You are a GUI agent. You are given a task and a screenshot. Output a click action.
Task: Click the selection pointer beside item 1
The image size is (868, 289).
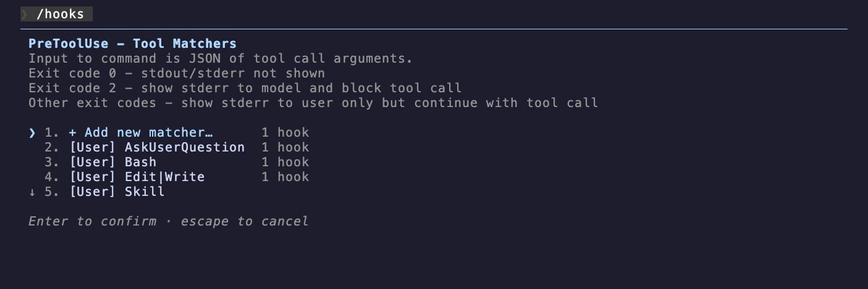[32, 132]
